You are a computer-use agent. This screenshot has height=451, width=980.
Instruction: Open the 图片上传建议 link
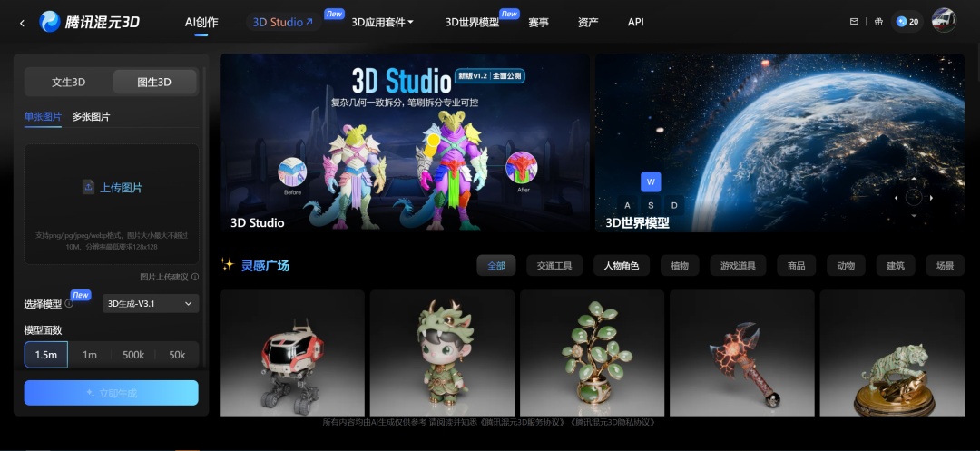[163, 277]
